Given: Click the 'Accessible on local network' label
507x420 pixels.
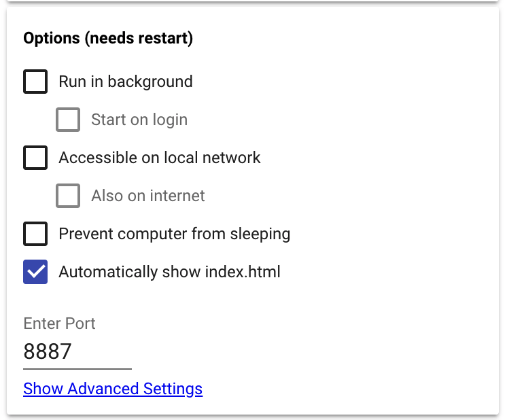Looking at the screenshot, I should pos(160,158).
